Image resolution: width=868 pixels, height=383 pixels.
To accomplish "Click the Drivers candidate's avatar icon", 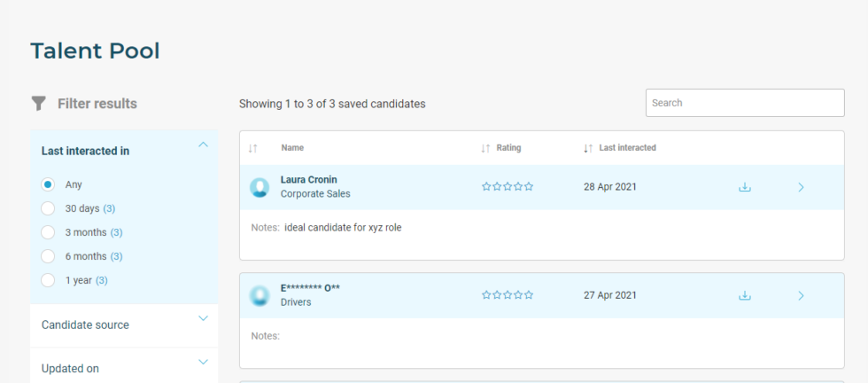I will 260,295.
